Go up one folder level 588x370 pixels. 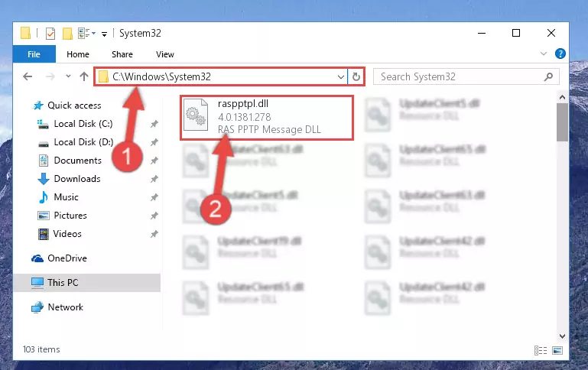[84, 76]
